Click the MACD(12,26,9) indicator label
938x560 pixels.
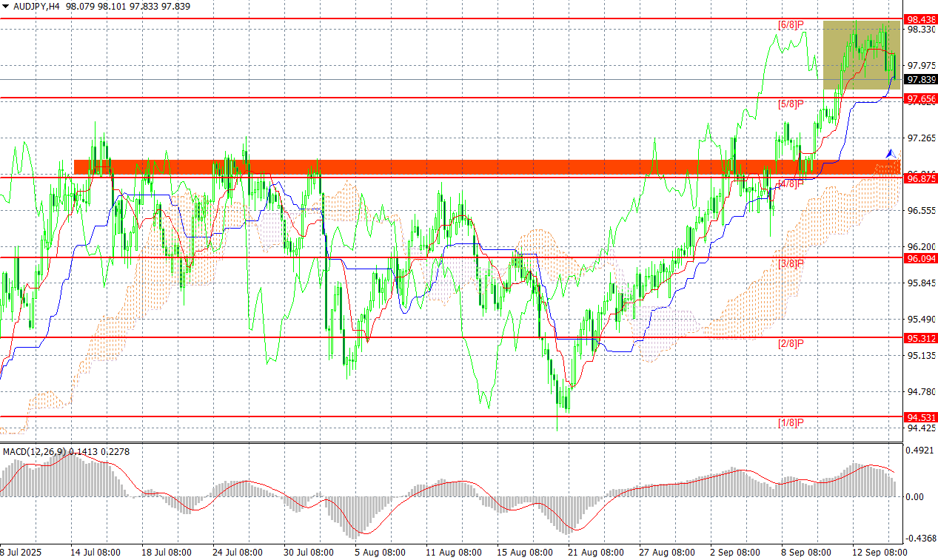pyautogui.click(x=34, y=451)
